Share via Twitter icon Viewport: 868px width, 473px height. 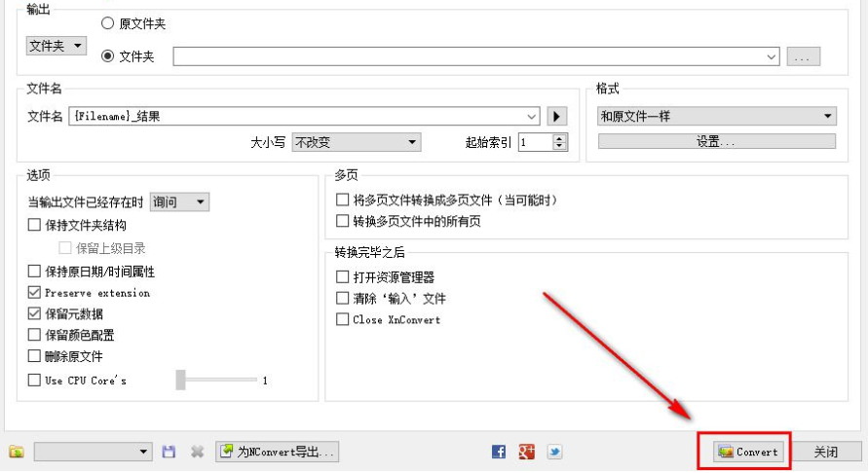tap(554, 452)
